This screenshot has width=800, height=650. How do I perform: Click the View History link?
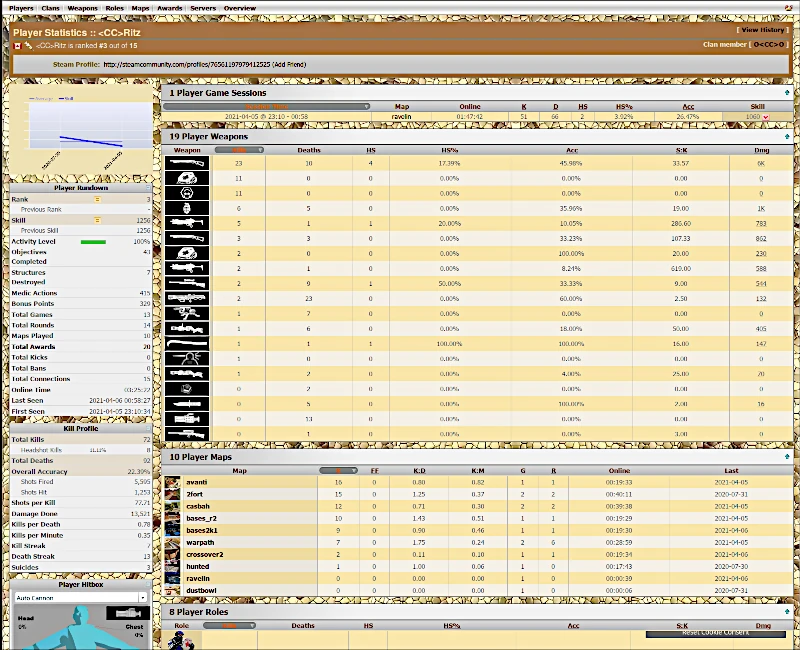[763, 30]
